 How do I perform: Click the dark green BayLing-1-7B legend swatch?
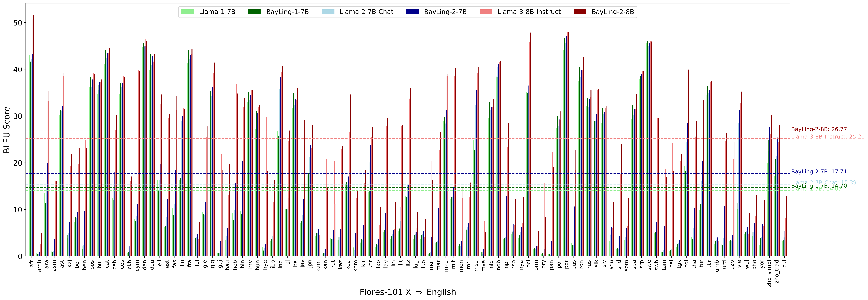[x=255, y=12]
